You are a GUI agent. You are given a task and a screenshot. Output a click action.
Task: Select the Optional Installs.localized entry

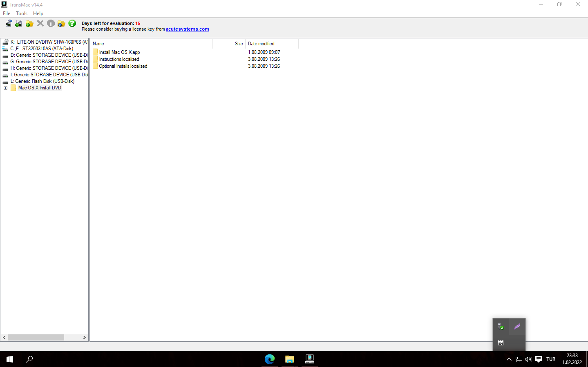coord(123,66)
